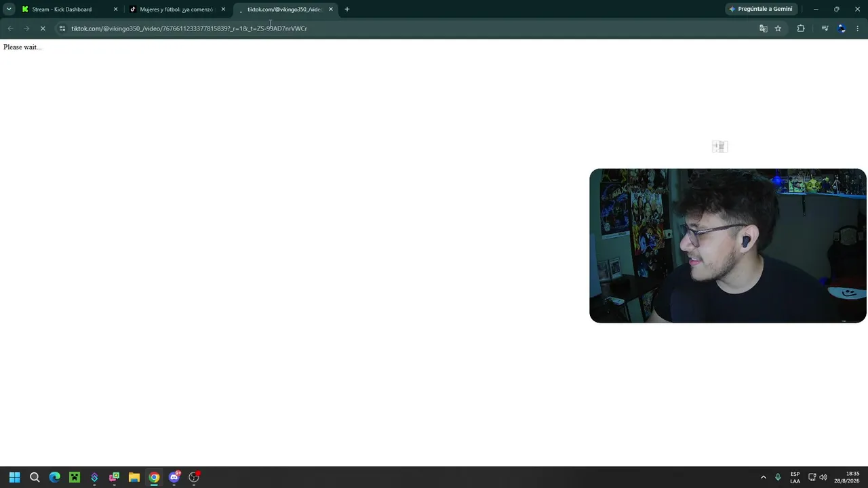Click the webcam overlay video
The width and height of the screenshot is (868, 488).
(728, 245)
